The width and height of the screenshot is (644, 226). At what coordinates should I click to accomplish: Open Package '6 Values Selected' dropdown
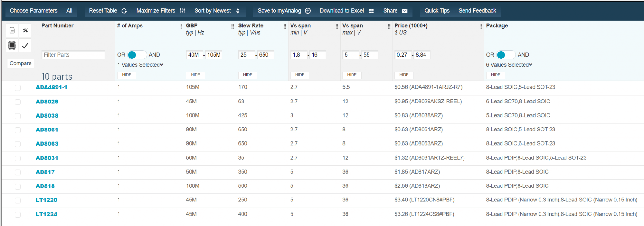click(509, 65)
